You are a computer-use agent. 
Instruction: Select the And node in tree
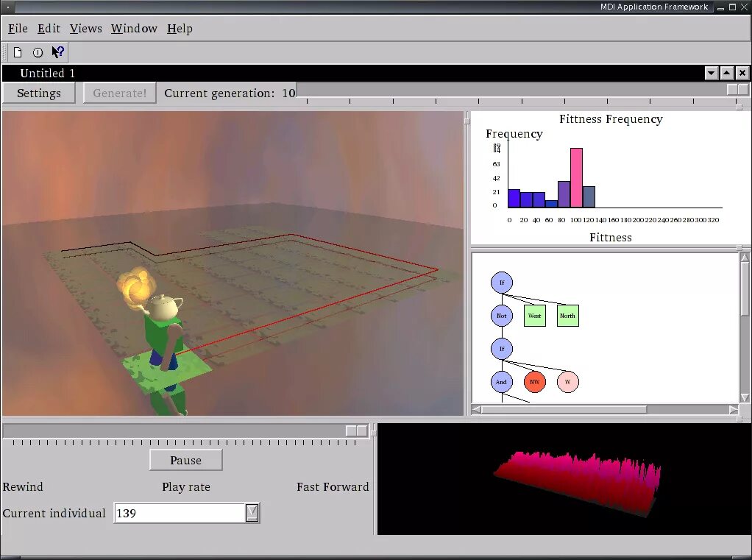(502, 382)
